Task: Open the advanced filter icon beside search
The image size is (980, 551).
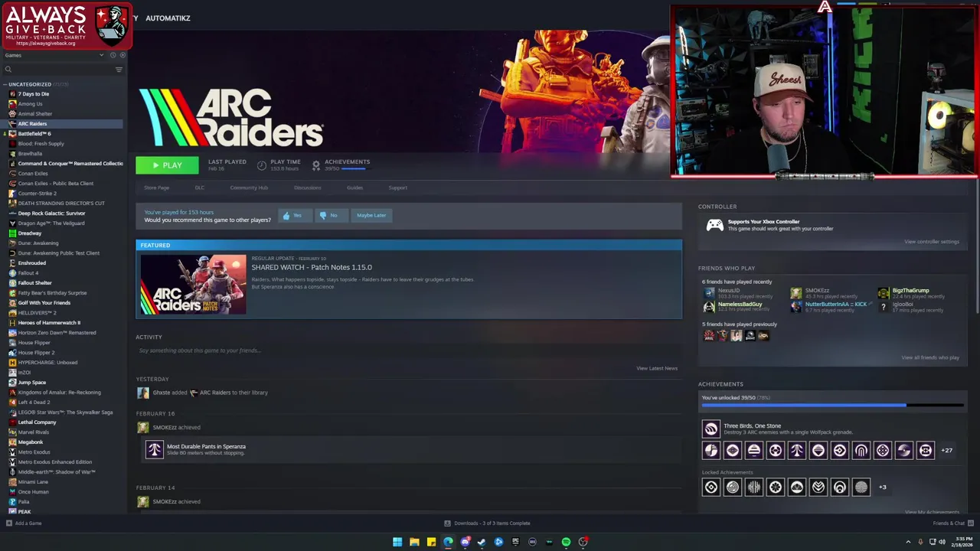Action: point(119,70)
